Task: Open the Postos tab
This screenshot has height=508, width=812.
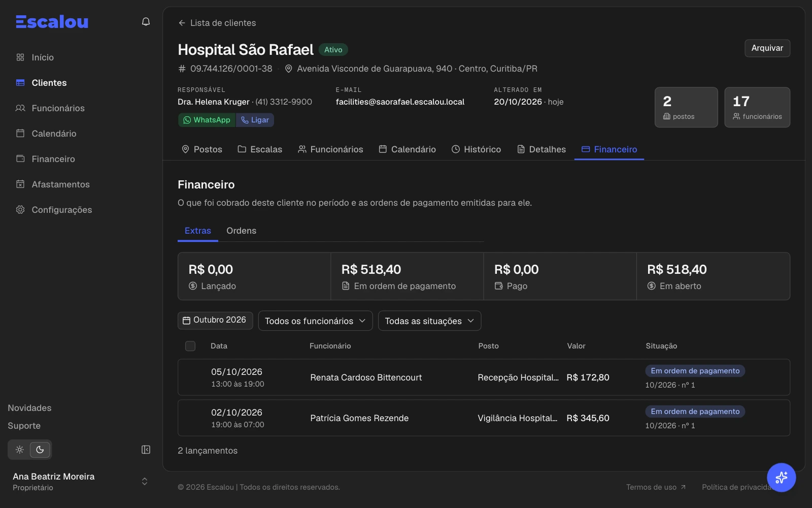Action: coord(202,149)
